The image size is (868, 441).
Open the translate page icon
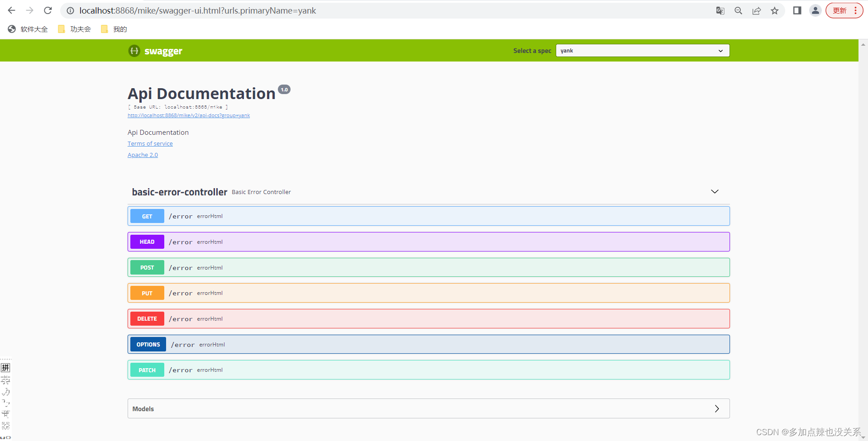click(720, 10)
